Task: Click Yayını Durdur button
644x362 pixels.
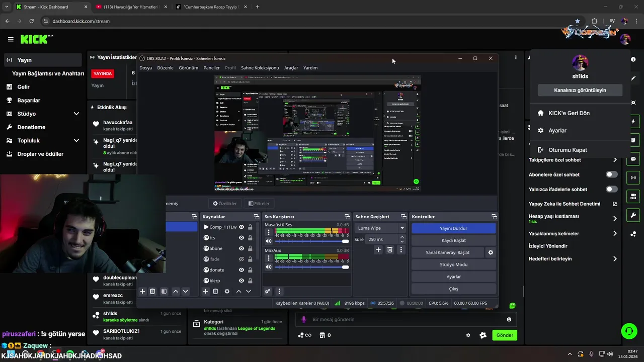Action: (x=453, y=228)
